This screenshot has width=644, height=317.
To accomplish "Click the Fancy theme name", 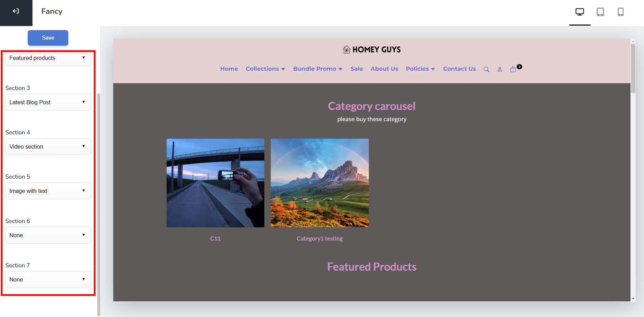I will pyautogui.click(x=52, y=12).
